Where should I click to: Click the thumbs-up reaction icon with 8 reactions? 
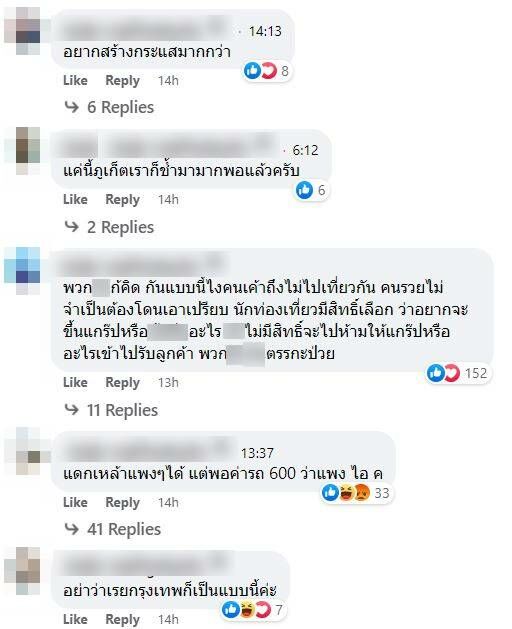point(252,71)
